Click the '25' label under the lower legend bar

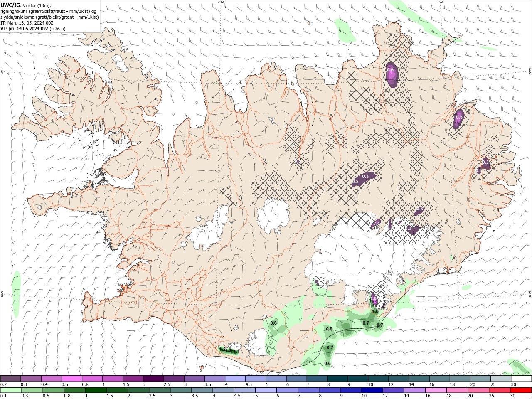point(491,396)
